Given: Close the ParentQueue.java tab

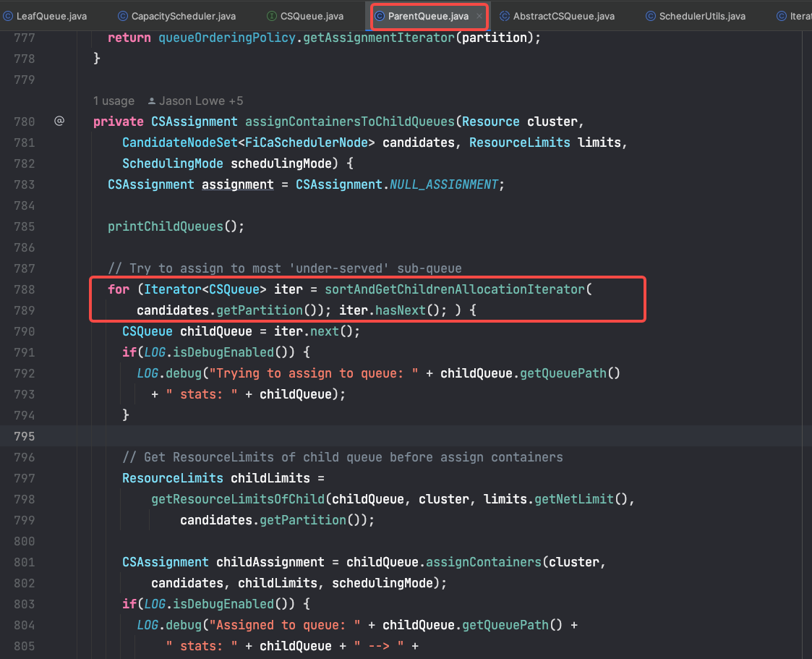Looking at the screenshot, I should 479,16.
